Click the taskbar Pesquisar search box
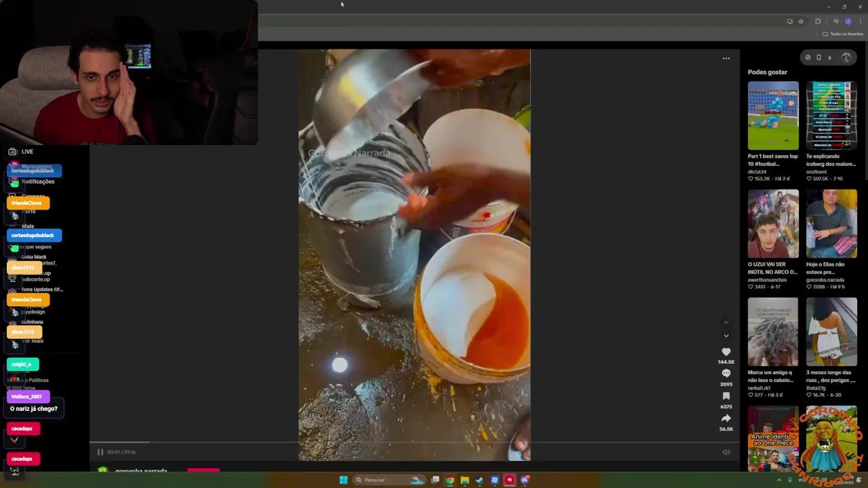The width and height of the screenshot is (868, 488). pos(390,480)
